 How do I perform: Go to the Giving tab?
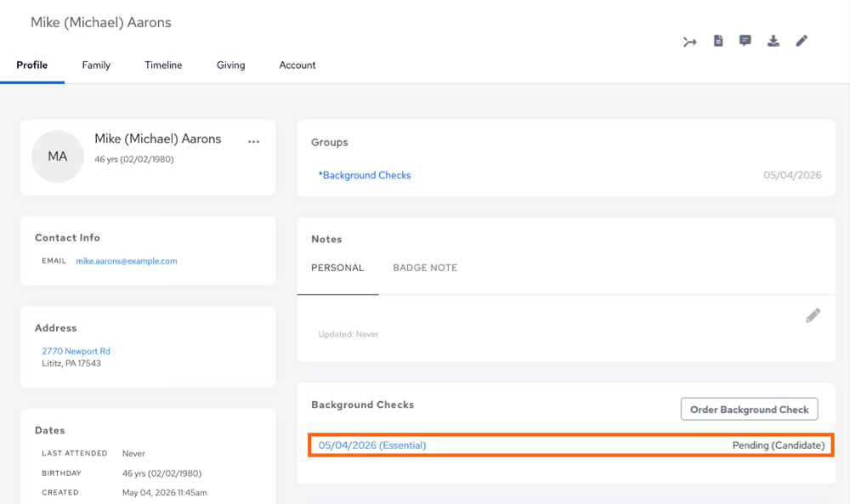tap(231, 65)
